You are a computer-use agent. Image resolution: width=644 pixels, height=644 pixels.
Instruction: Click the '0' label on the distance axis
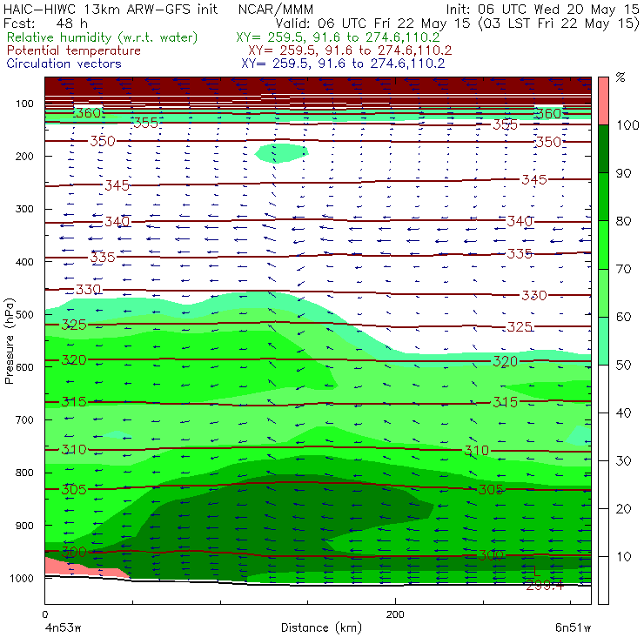point(45,614)
